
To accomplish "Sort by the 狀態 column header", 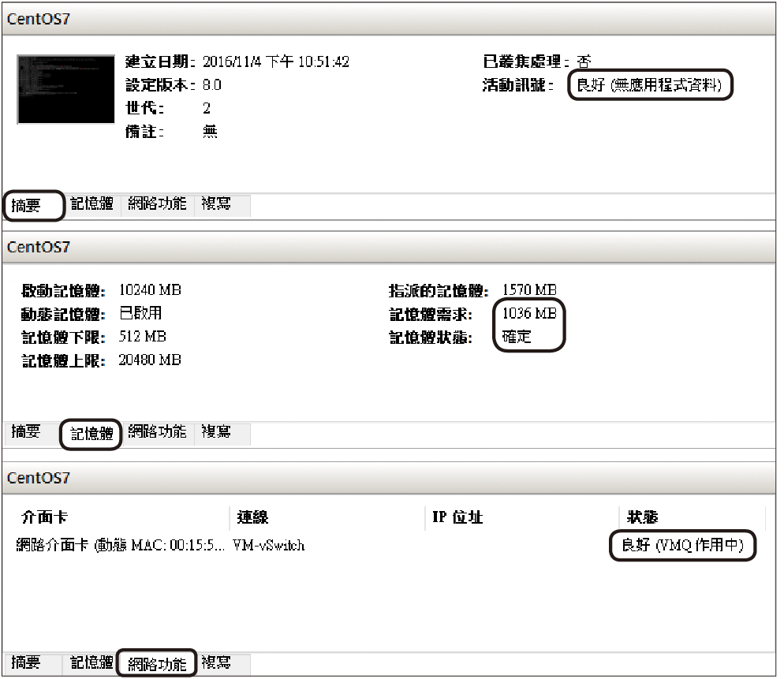I will click(x=643, y=517).
